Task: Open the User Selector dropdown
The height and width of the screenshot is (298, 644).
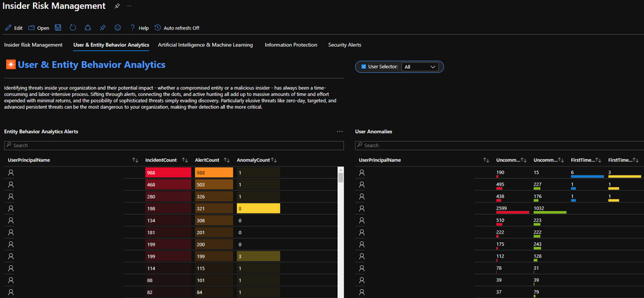Action: [x=420, y=66]
